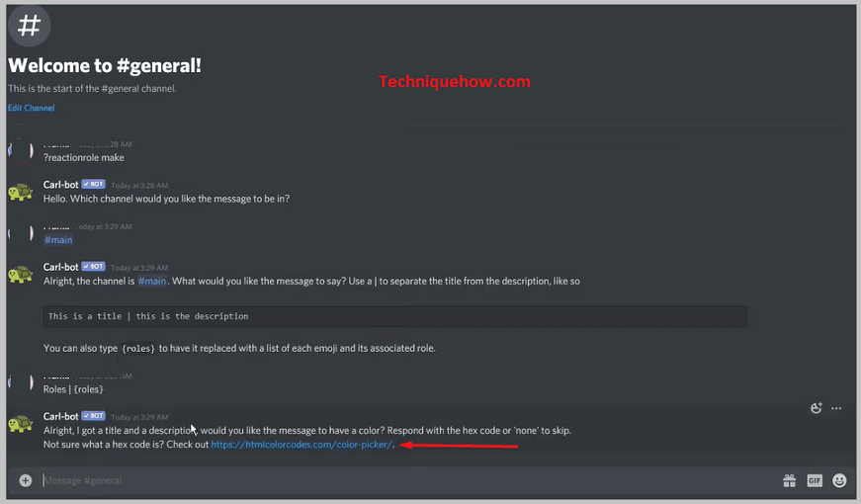861x504 pixels.
Task: Open the htmlcolorcodes.com color-picker link
Action: pyautogui.click(x=301, y=444)
